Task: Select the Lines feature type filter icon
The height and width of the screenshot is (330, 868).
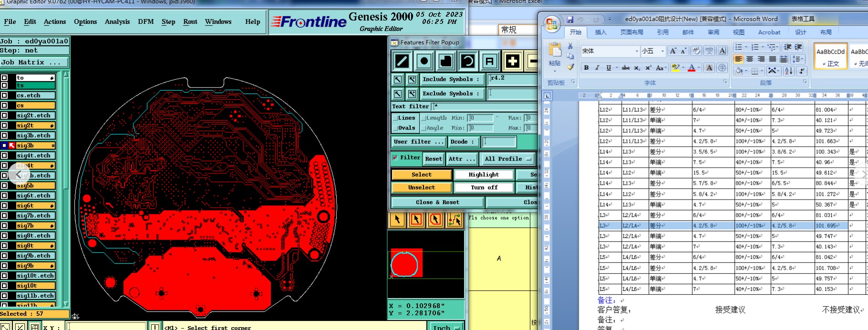Action: point(402,61)
